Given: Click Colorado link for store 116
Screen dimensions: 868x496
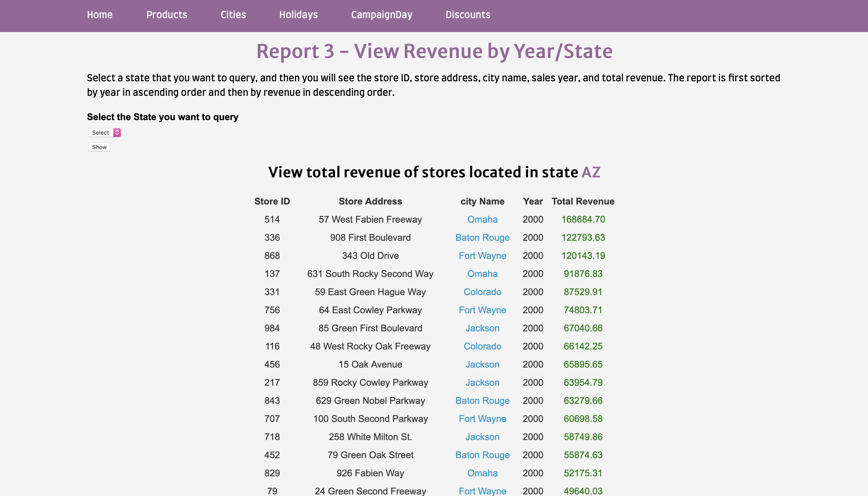Looking at the screenshot, I should click(482, 346).
